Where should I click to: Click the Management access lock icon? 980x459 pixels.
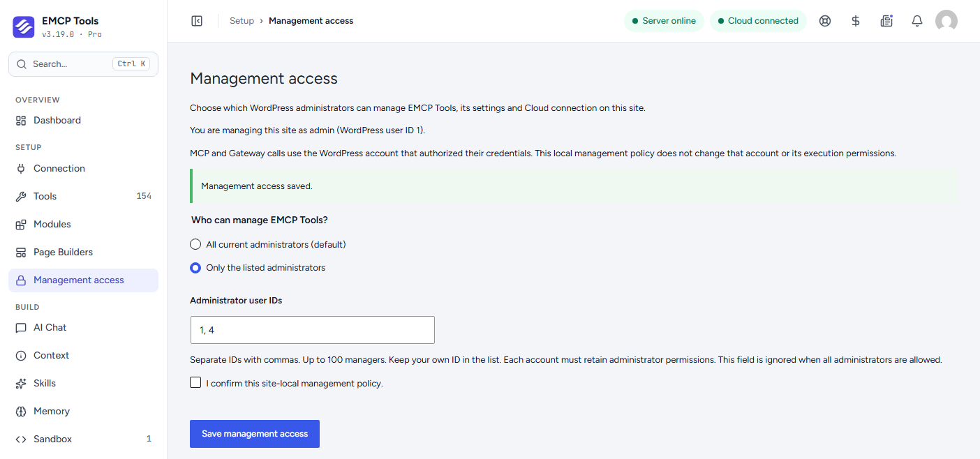pyautogui.click(x=21, y=280)
